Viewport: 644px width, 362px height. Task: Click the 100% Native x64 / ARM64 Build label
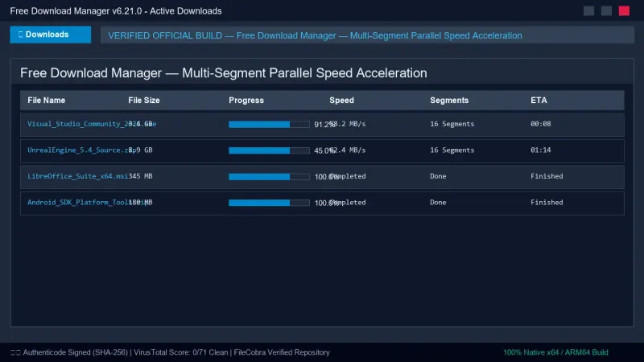point(555,352)
